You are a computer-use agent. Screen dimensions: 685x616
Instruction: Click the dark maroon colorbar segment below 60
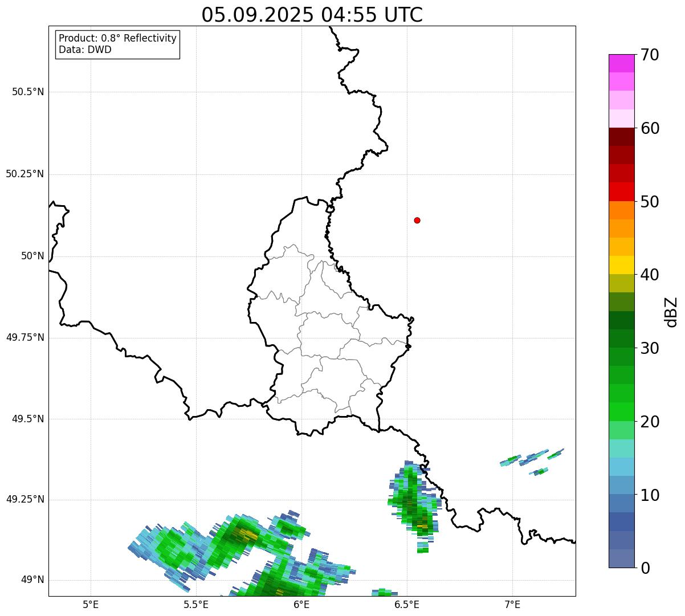pyautogui.click(x=622, y=137)
